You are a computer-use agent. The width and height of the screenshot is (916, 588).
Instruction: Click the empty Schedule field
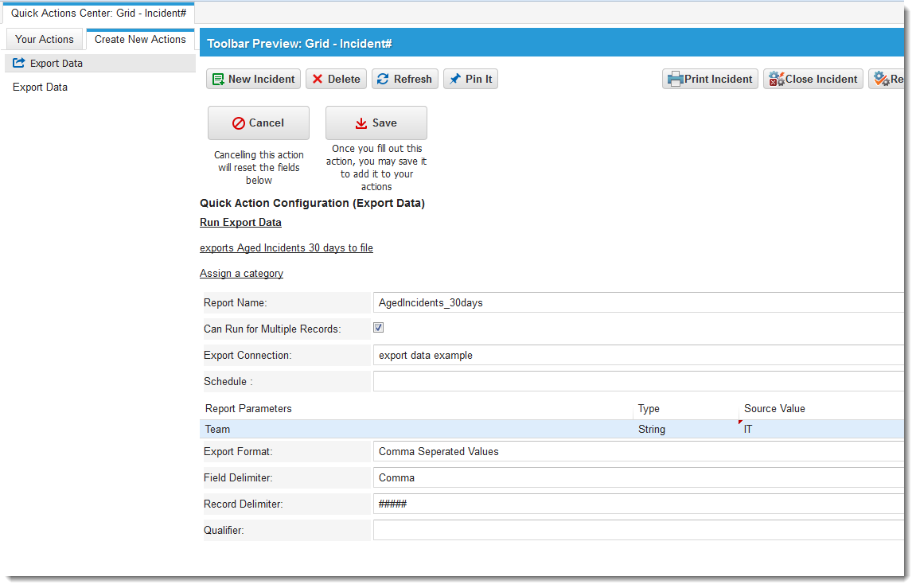tap(637, 381)
